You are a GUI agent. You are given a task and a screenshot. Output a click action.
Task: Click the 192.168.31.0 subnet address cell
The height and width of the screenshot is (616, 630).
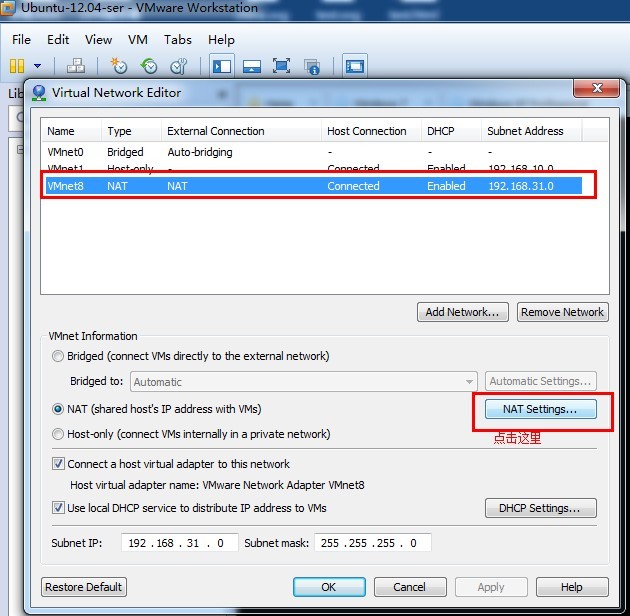[x=521, y=186]
